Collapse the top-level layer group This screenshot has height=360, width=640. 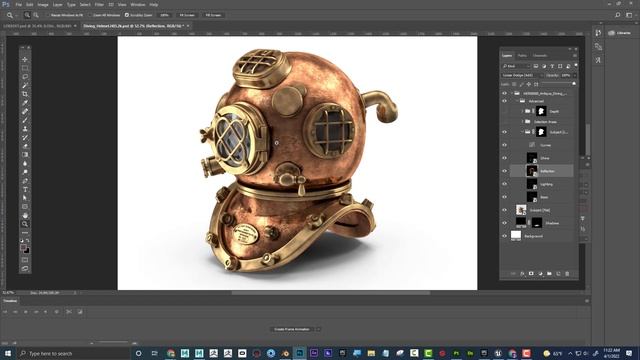pos(512,93)
